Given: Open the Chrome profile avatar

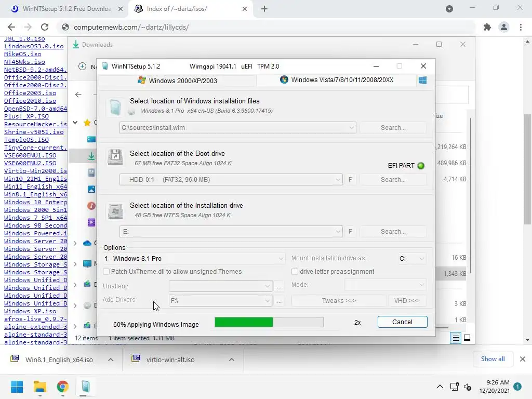Looking at the screenshot, I should coord(504,27).
